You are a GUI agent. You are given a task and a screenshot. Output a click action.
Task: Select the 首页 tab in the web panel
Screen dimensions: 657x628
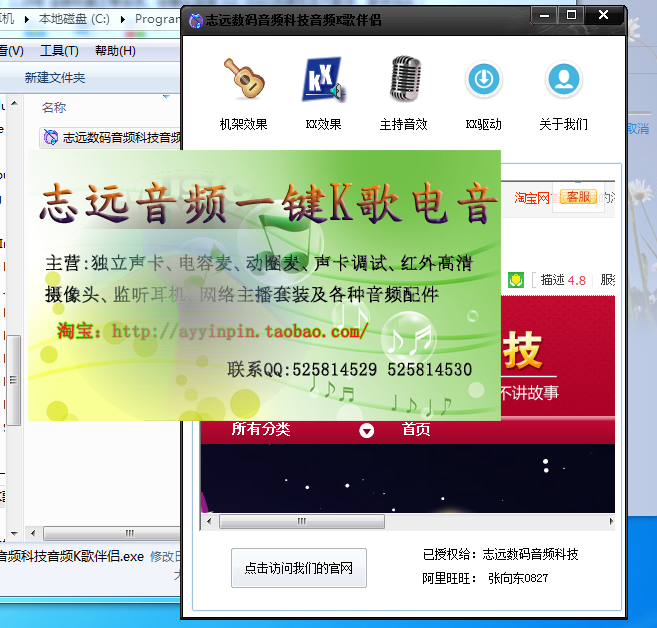[x=416, y=429]
